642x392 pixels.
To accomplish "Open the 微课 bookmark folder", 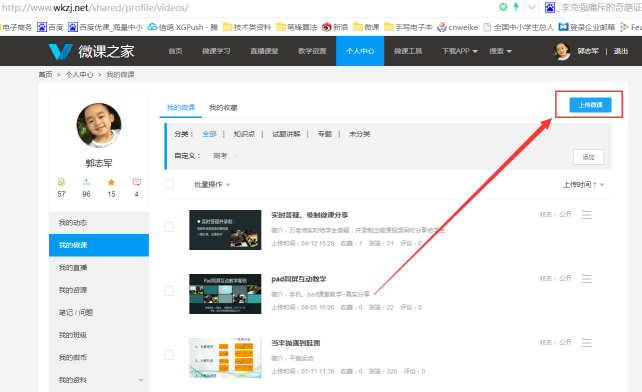I will 366,27.
